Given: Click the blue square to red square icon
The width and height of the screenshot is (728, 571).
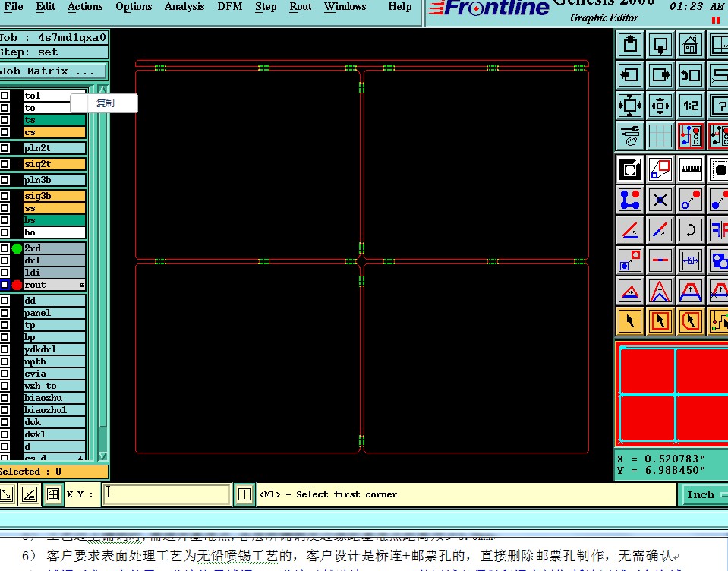Looking at the screenshot, I should click(x=630, y=260).
